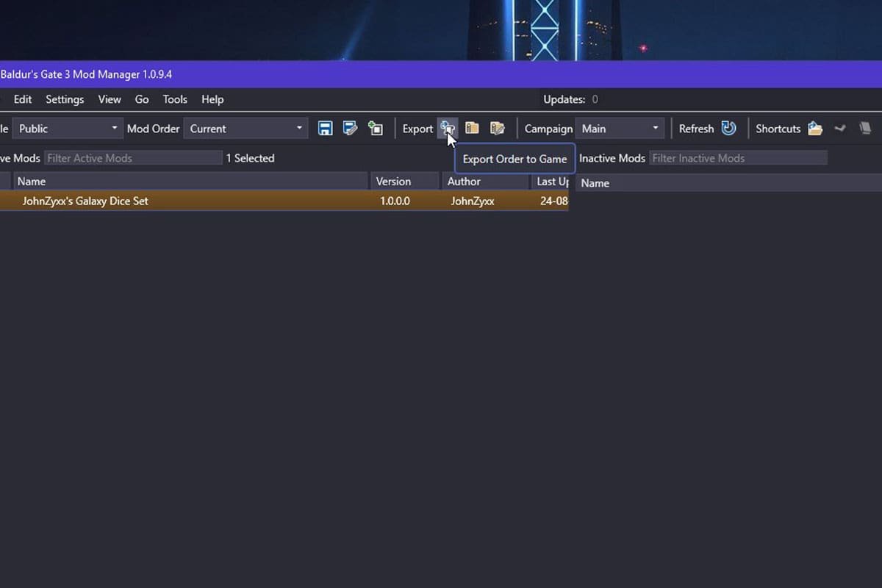The width and height of the screenshot is (882, 588).
Task: Open the Edit menu
Action: pyautogui.click(x=23, y=99)
